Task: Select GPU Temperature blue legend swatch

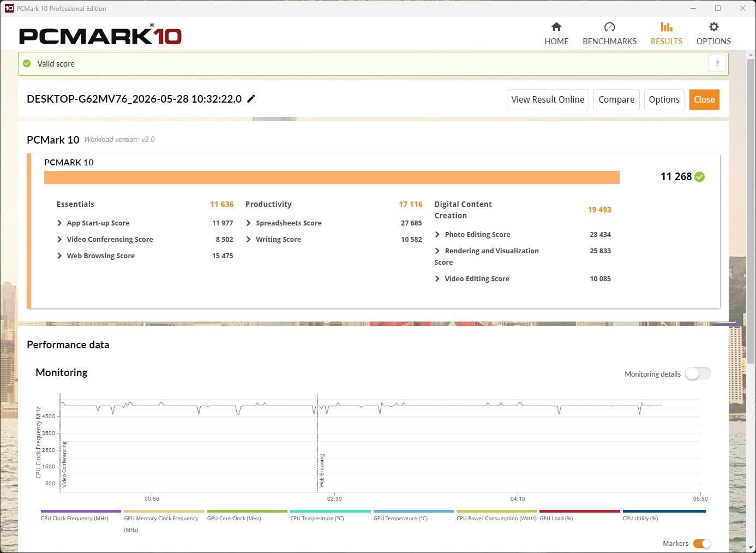Action: tap(413, 512)
